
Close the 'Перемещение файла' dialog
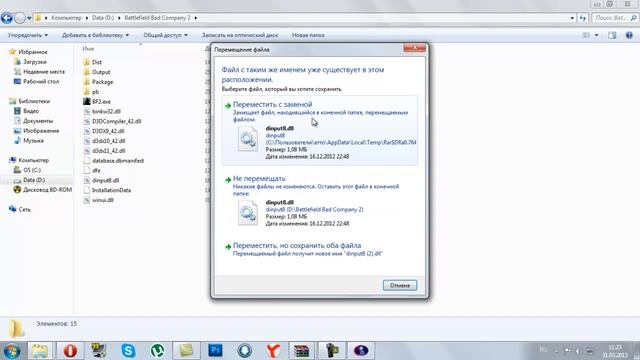click(x=414, y=48)
